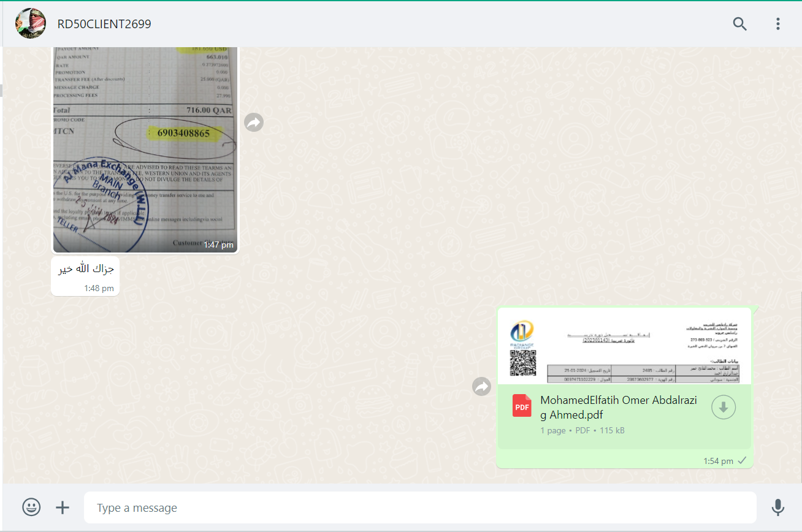The image size is (802, 532).
Task: Forward the PDF document message
Action: pos(482,387)
